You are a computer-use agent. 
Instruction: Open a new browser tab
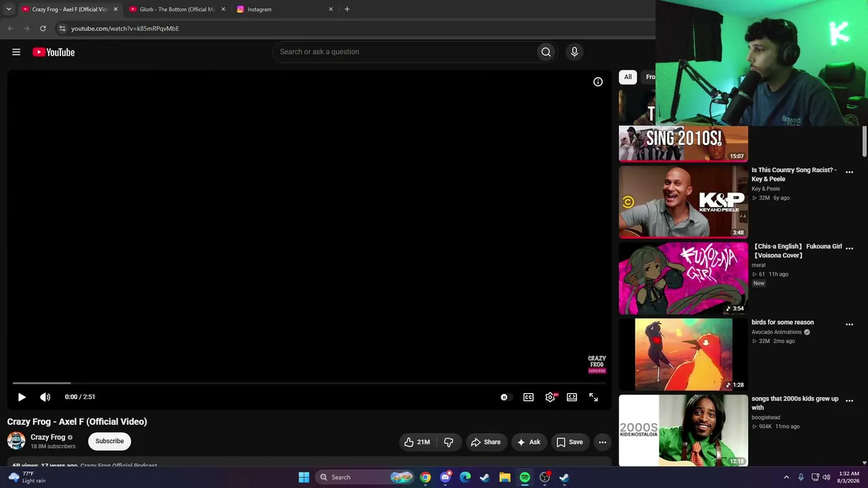pyautogui.click(x=347, y=9)
